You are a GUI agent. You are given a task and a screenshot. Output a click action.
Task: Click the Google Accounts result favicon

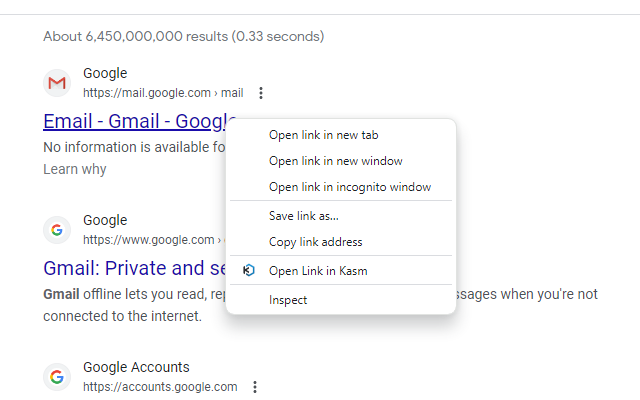coord(57,377)
